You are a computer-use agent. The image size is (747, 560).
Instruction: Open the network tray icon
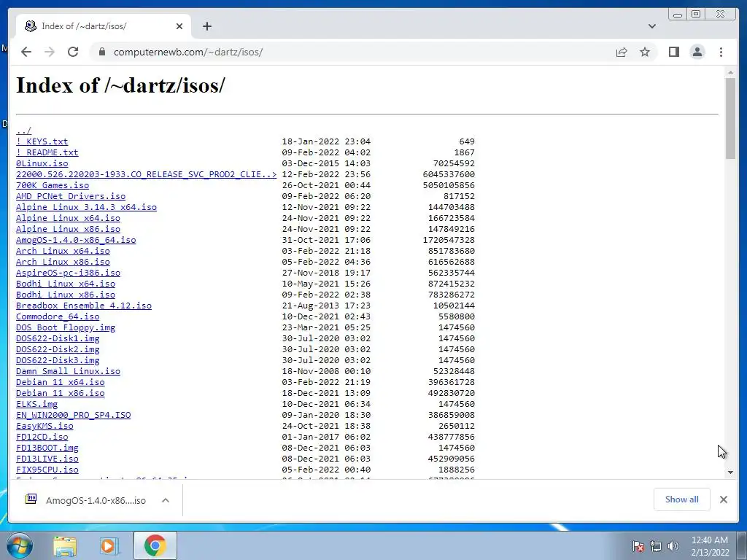coord(656,546)
